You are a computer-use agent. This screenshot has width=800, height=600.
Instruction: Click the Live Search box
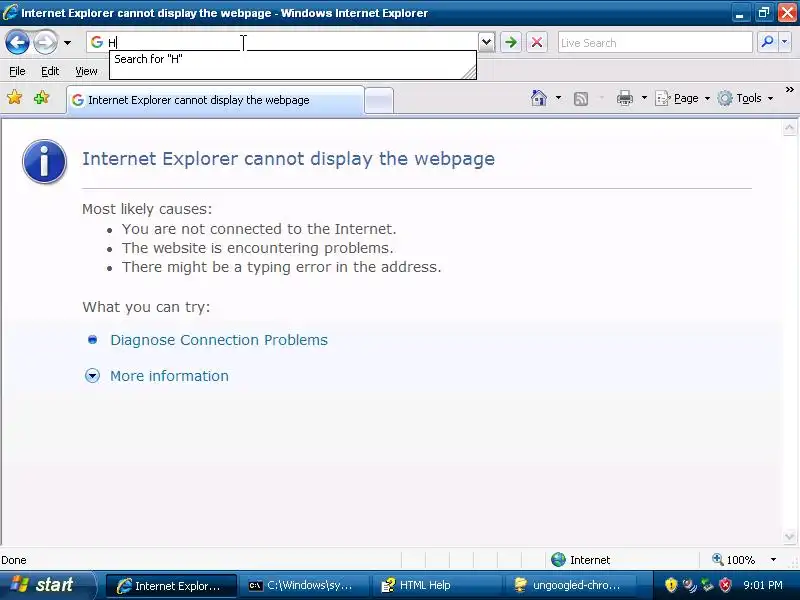[655, 43]
